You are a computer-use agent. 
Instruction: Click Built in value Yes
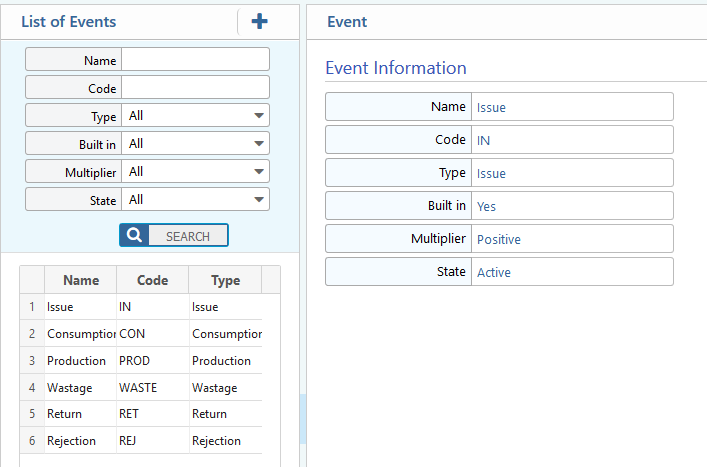(x=486, y=206)
